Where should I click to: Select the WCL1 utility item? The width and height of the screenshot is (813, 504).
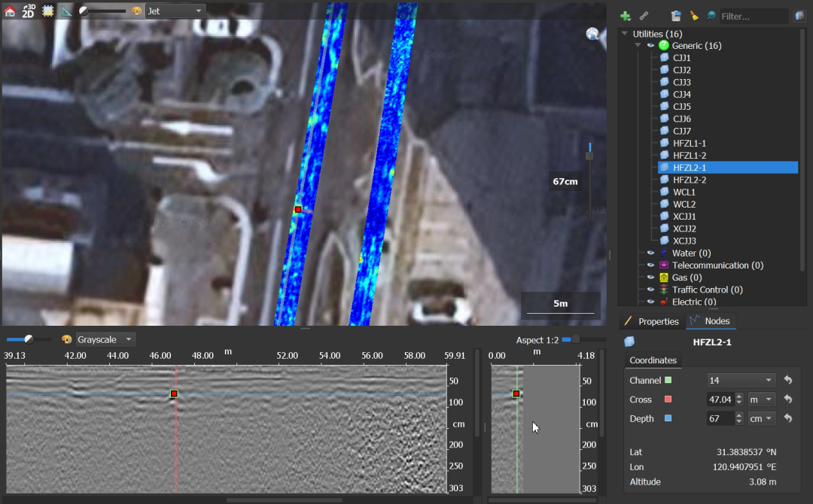684,193
